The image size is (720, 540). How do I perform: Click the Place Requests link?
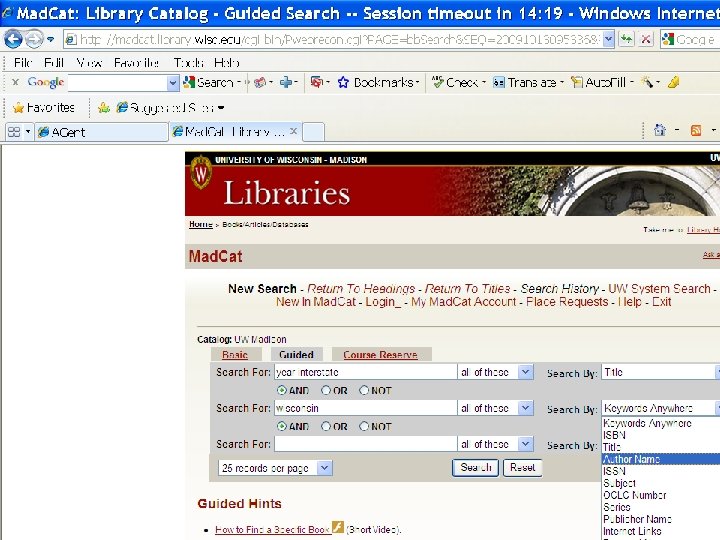(567, 302)
